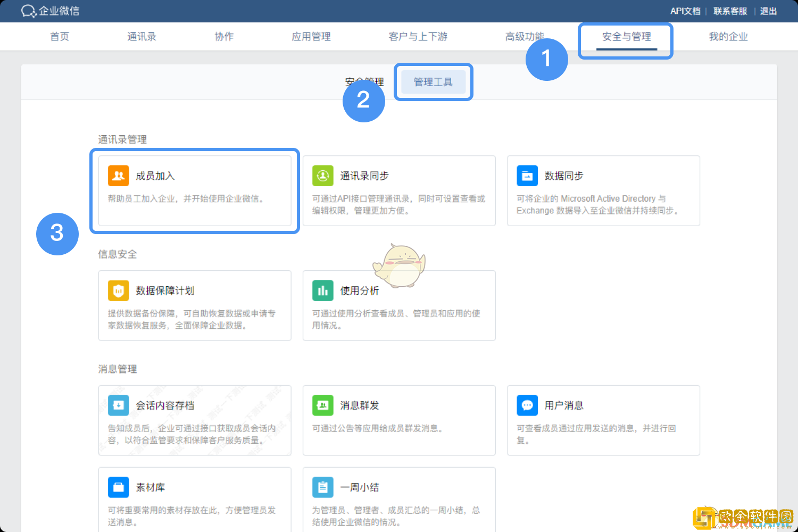
Task: Open 客户与上下游 tab
Action: click(x=418, y=37)
